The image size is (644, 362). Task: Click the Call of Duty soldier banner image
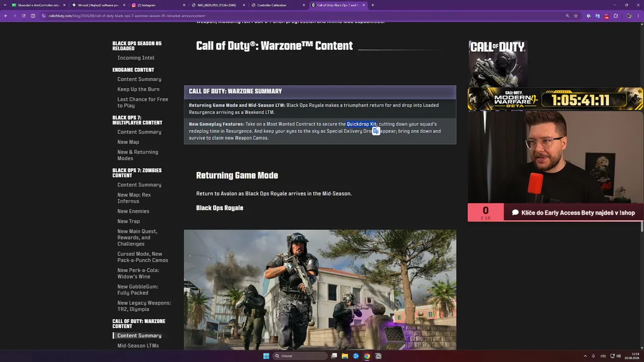tap(498, 64)
